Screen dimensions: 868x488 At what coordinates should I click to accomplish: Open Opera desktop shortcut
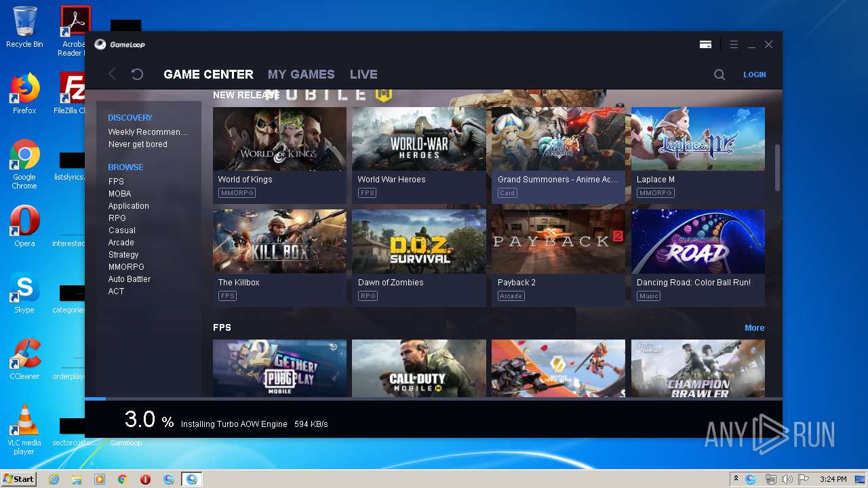point(24,226)
